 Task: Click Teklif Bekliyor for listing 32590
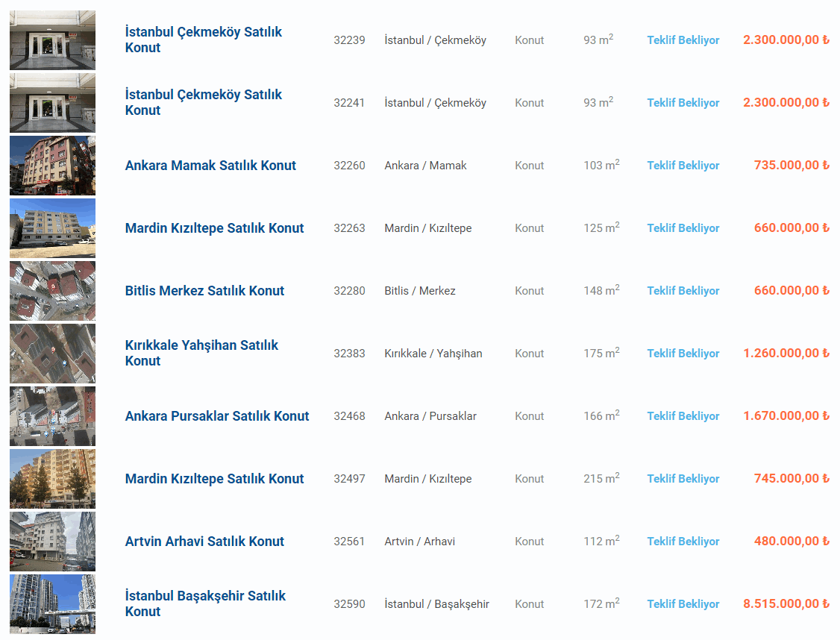click(x=683, y=604)
